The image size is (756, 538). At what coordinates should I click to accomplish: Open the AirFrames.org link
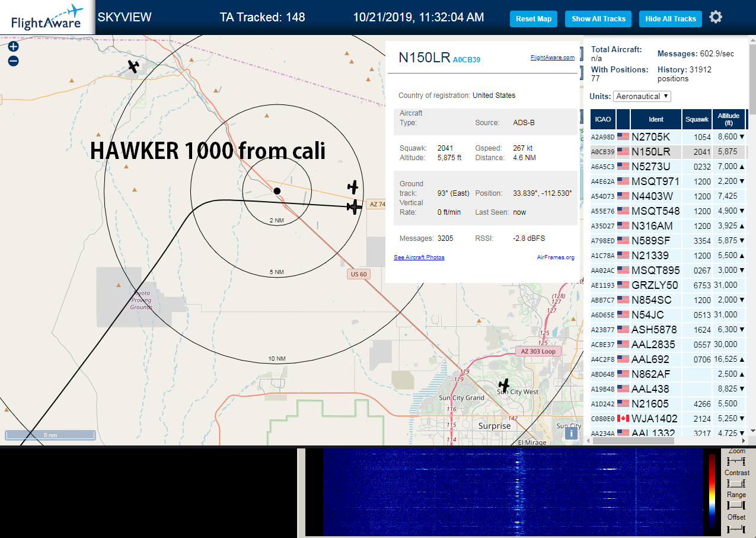coord(556,257)
